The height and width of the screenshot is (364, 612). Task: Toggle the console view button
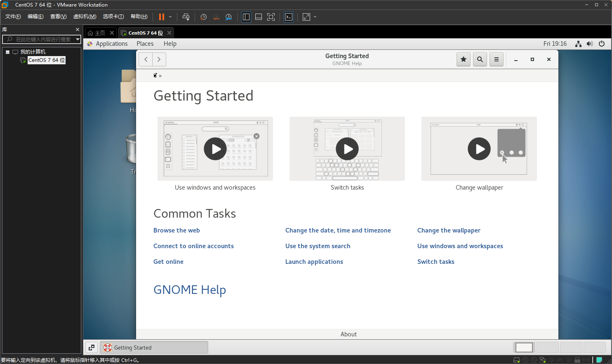tap(289, 17)
